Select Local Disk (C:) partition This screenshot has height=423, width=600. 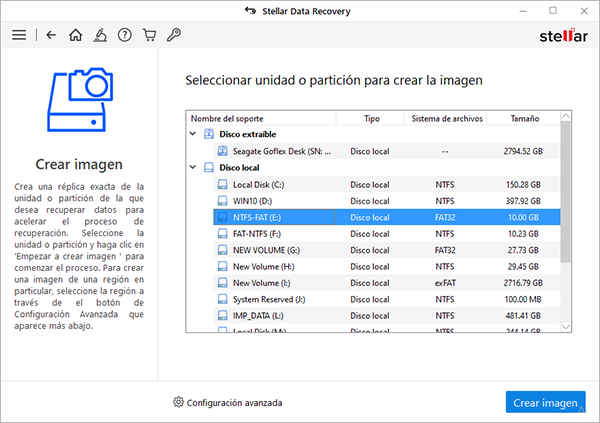tap(258, 184)
